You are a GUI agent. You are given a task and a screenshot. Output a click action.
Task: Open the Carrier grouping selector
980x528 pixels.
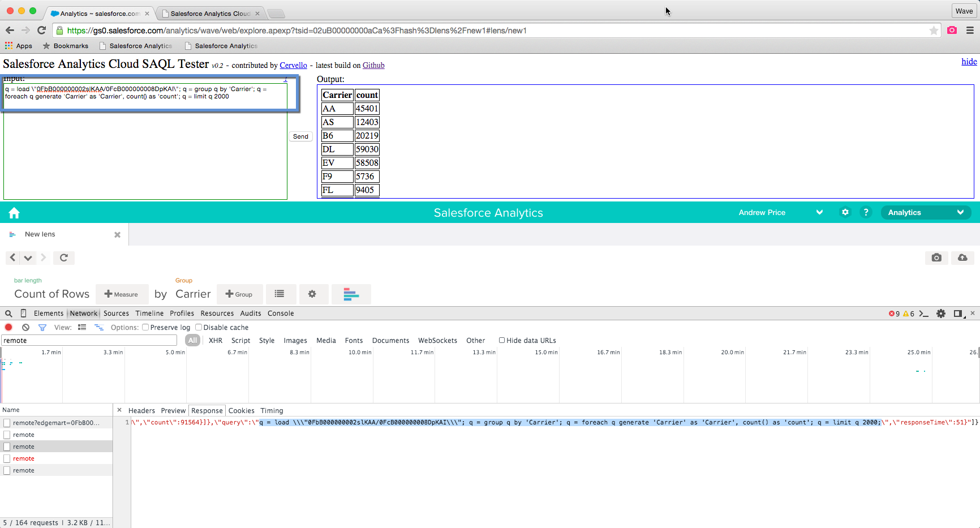click(x=193, y=294)
